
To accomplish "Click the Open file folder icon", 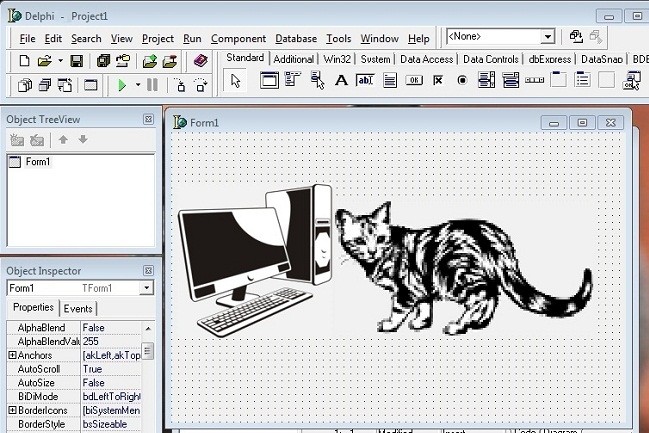I will tap(44, 61).
